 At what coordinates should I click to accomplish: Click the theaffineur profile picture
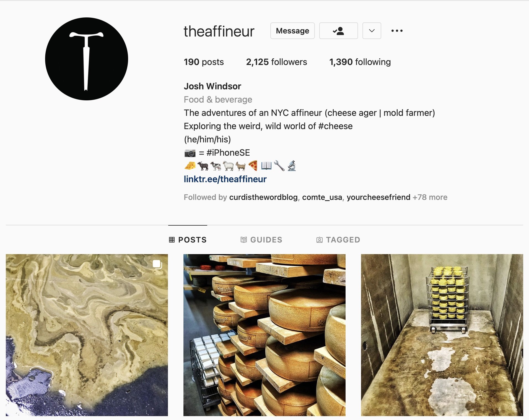coord(87,59)
